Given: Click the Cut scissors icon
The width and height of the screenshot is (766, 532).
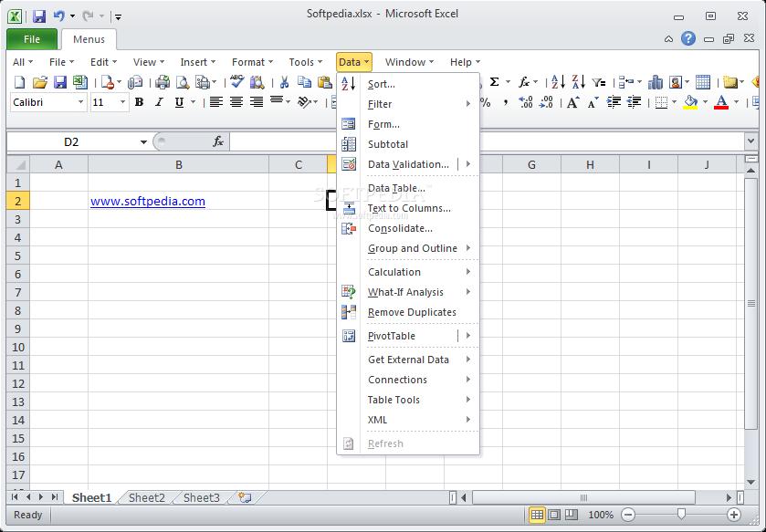Looking at the screenshot, I should (284, 82).
